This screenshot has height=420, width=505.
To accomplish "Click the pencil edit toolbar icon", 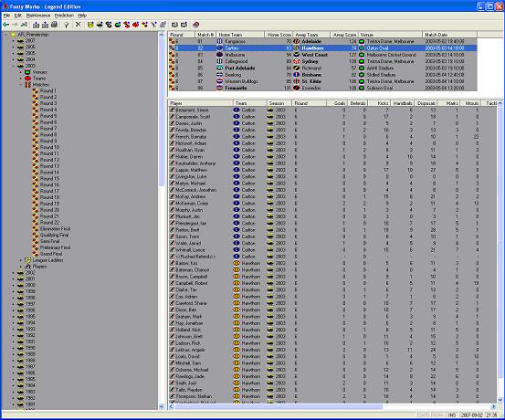I will (x=163, y=25).
